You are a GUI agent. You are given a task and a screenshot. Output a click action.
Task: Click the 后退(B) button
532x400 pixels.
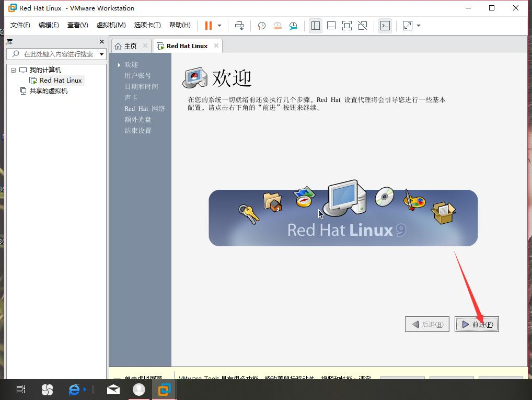[x=427, y=324]
